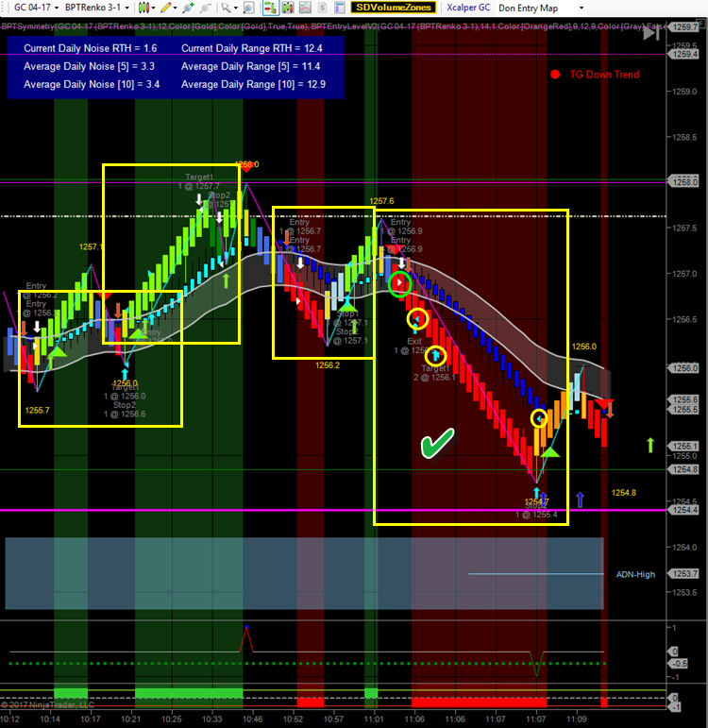
Task: Click the 11:01 time axis label
Action: coord(374,720)
